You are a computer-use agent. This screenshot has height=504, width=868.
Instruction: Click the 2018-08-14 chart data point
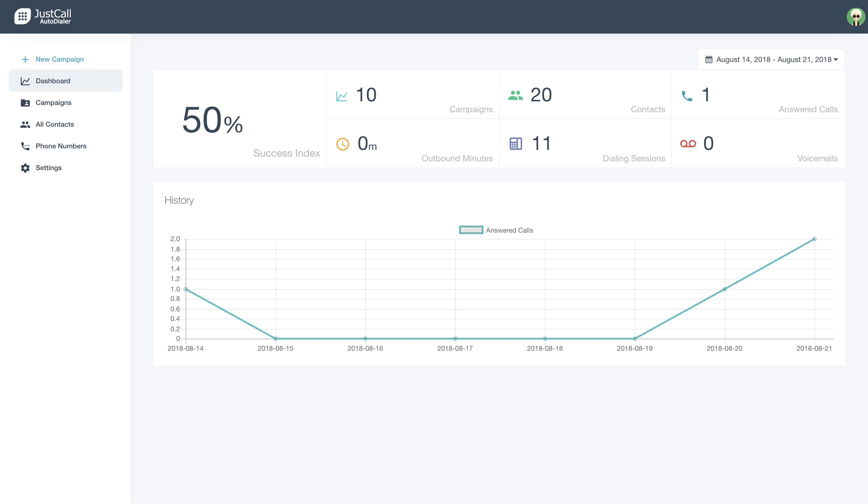tap(186, 289)
